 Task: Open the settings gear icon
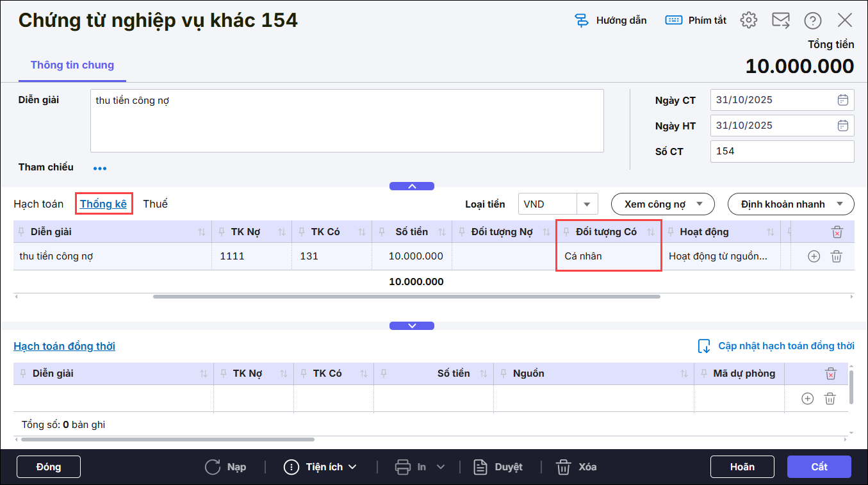pyautogui.click(x=748, y=21)
